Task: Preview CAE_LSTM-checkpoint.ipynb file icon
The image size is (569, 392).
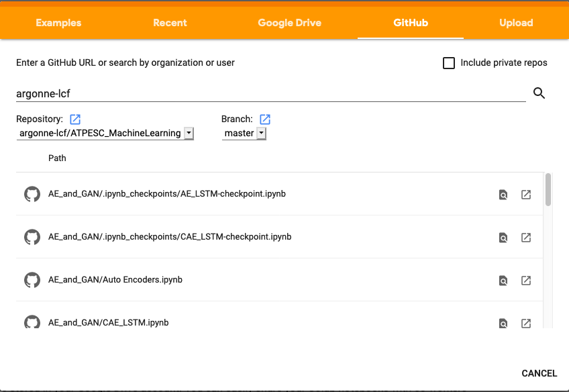Action: pos(503,238)
